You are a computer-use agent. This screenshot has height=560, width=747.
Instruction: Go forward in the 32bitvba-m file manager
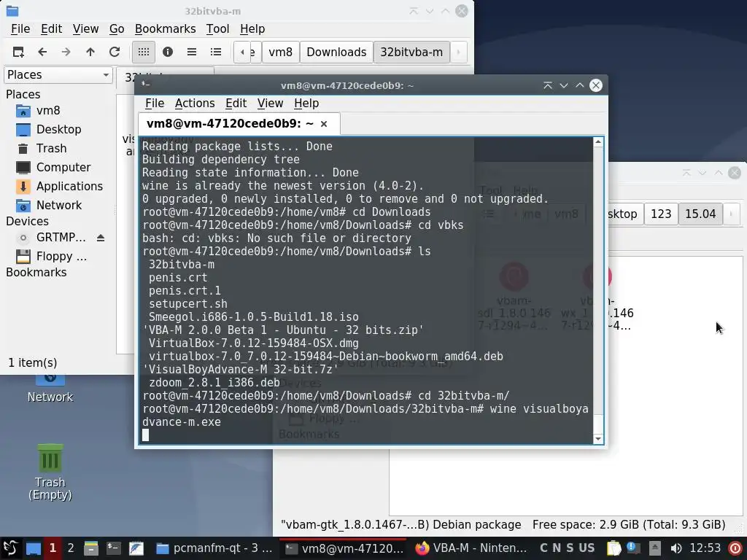[x=66, y=52]
